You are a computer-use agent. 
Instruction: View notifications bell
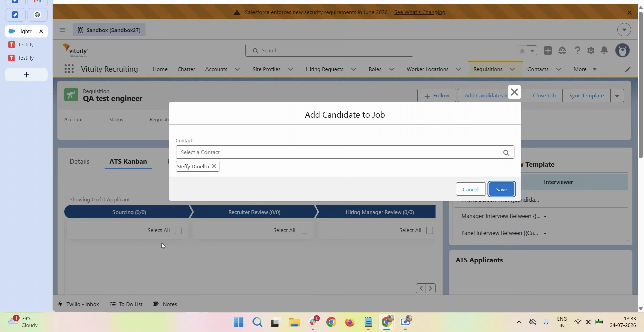click(x=604, y=50)
